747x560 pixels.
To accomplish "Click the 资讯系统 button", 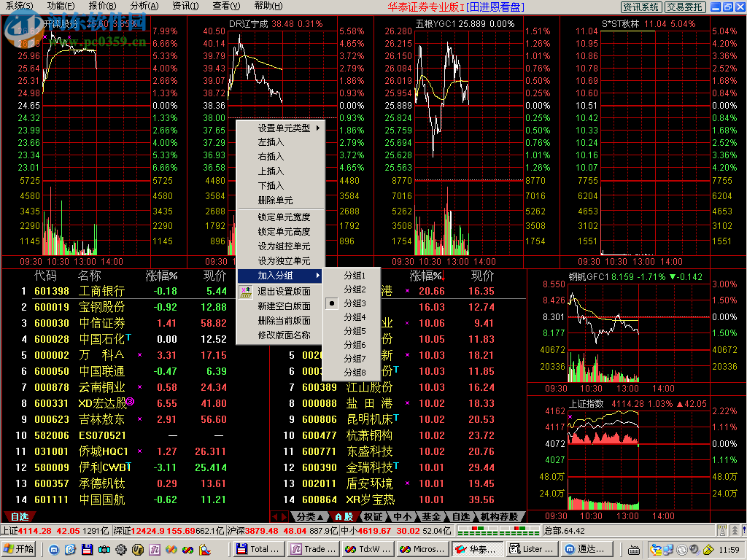I will coord(641,7).
